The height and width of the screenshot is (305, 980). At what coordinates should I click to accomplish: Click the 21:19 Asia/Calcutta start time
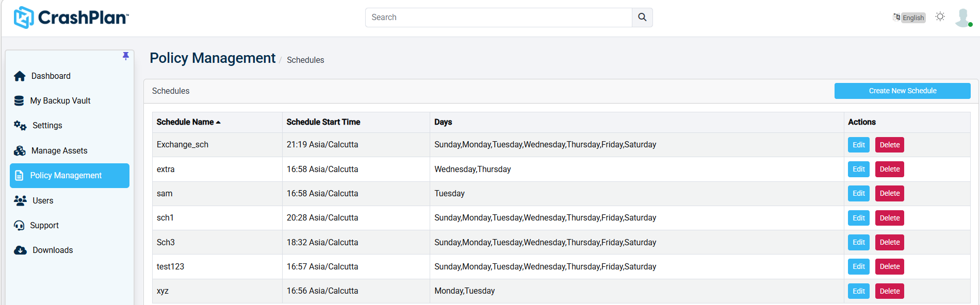pyautogui.click(x=322, y=145)
